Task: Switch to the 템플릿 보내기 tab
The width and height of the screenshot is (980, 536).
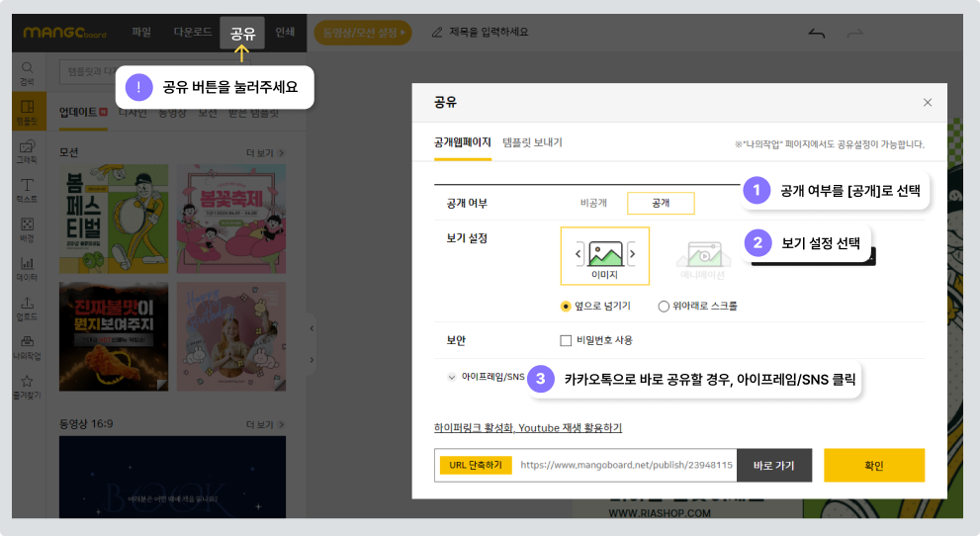Action: [x=532, y=142]
